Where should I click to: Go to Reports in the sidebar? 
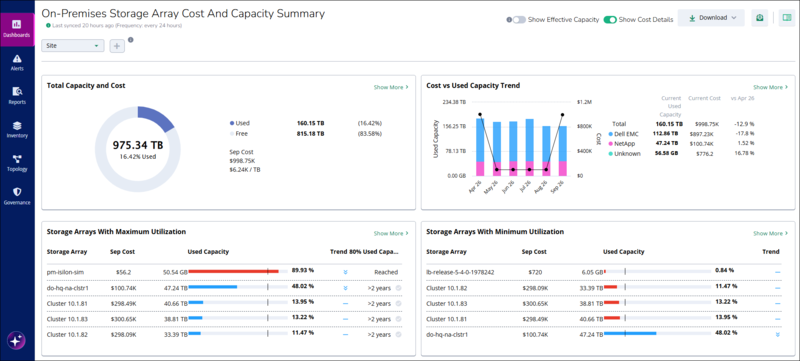[17, 96]
